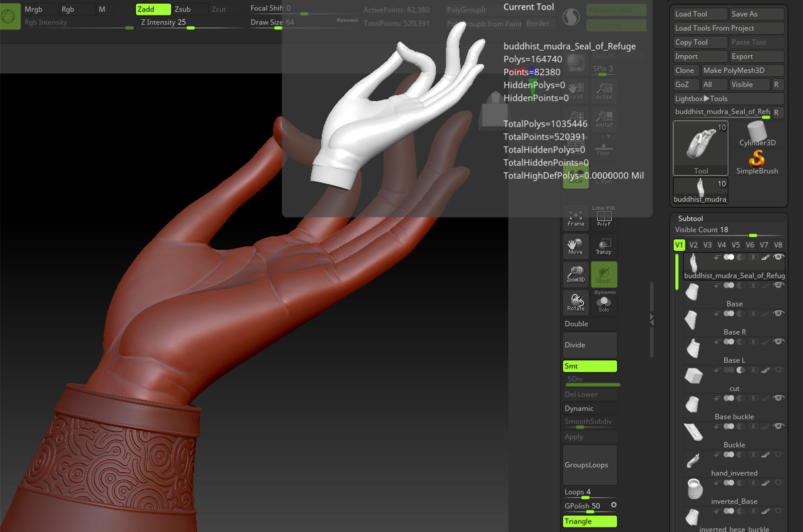Click the small buddhist_mudra tool thumbnail
The height and width of the screenshot is (532, 803).
(700, 190)
